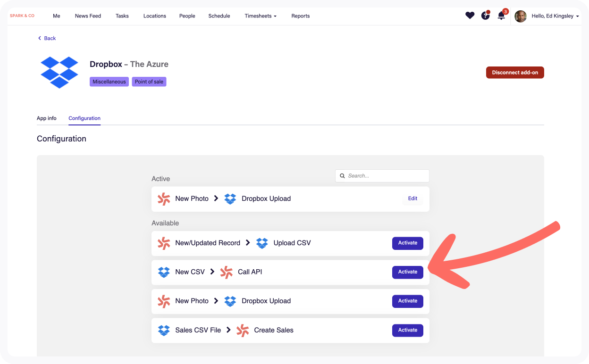This screenshot has width=589, height=364.
Task: Select the Configuration tab
Action: tap(84, 118)
